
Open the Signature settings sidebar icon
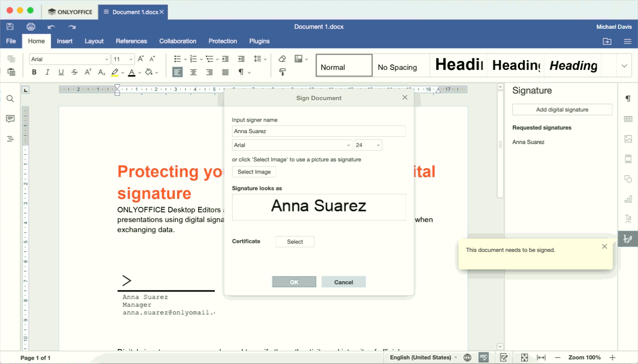[x=628, y=239]
